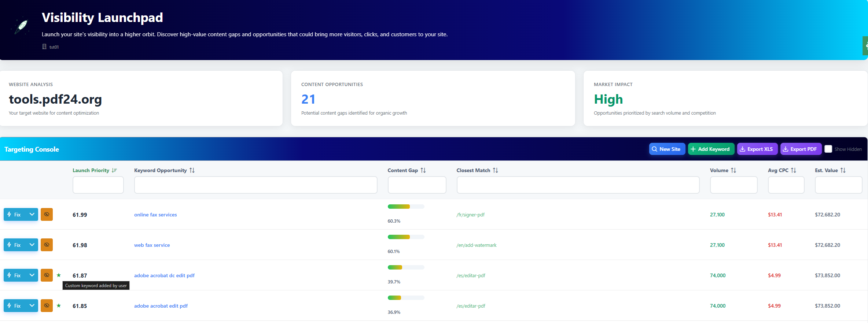Image resolution: width=868 pixels, height=323 pixels.
Task: Click the rocket logo icon in header
Action: (22, 26)
